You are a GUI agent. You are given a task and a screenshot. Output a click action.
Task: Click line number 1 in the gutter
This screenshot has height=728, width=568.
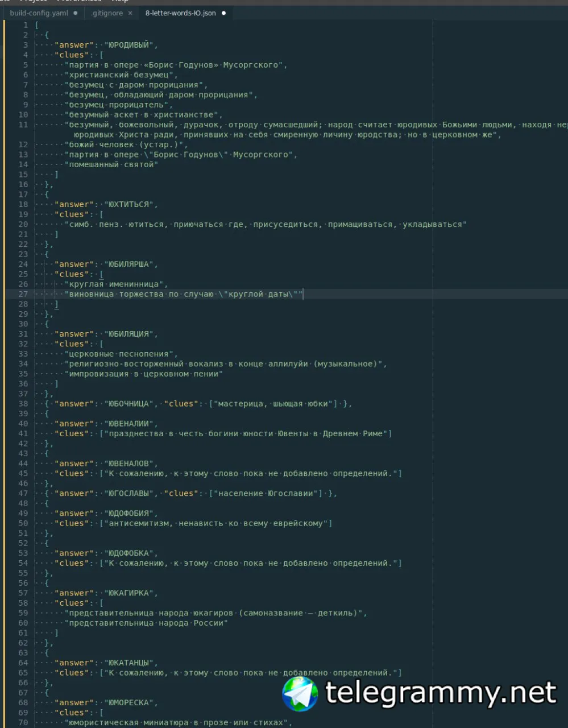tap(25, 25)
